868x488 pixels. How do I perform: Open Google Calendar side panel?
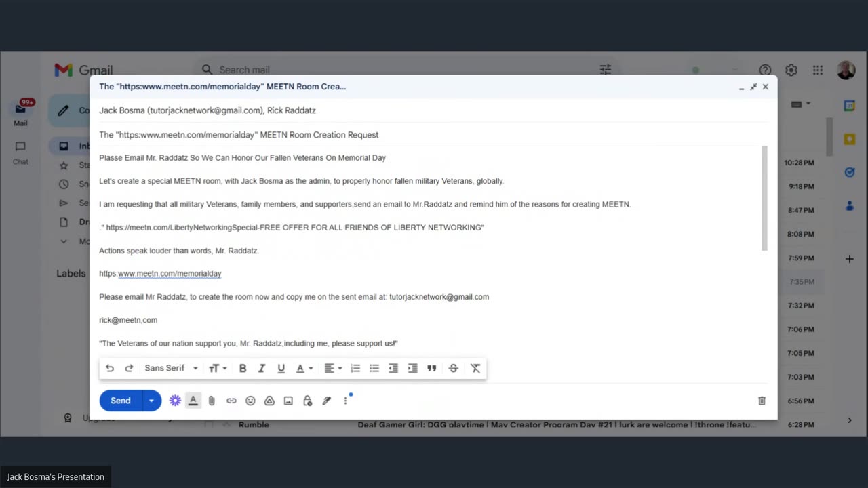pyautogui.click(x=850, y=106)
